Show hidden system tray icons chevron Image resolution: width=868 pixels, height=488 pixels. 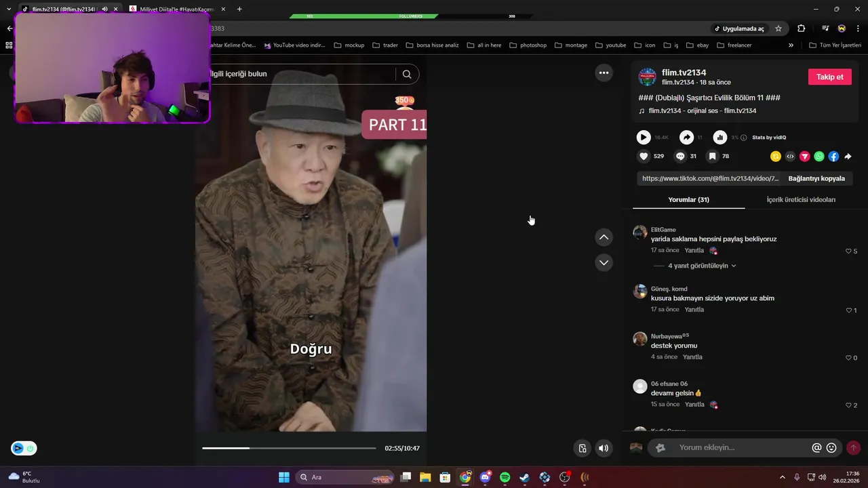pos(782,477)
